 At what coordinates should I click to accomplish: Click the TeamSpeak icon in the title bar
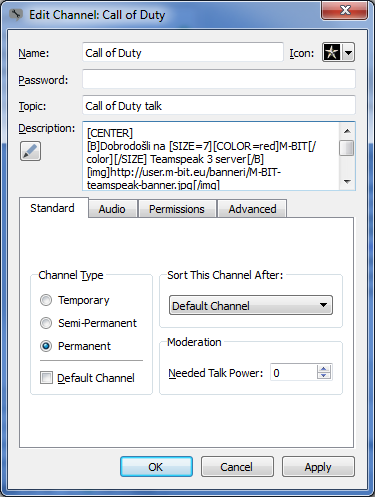(x=16, y=15)
